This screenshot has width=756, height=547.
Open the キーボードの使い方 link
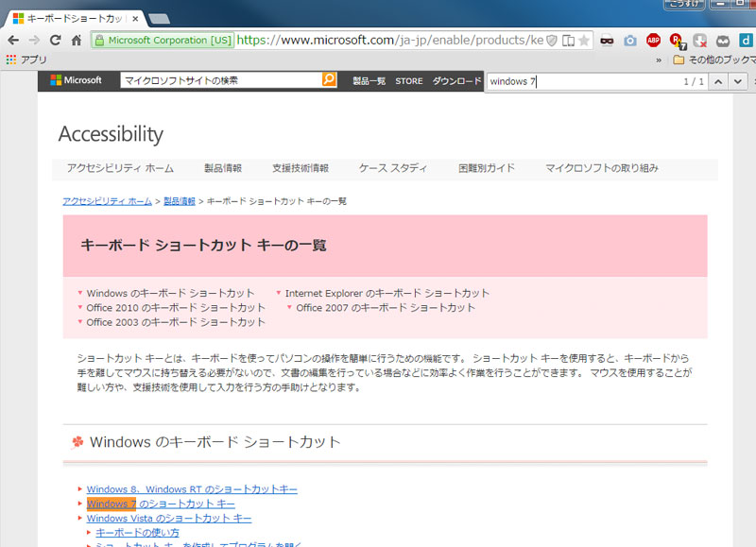[137, 533]
